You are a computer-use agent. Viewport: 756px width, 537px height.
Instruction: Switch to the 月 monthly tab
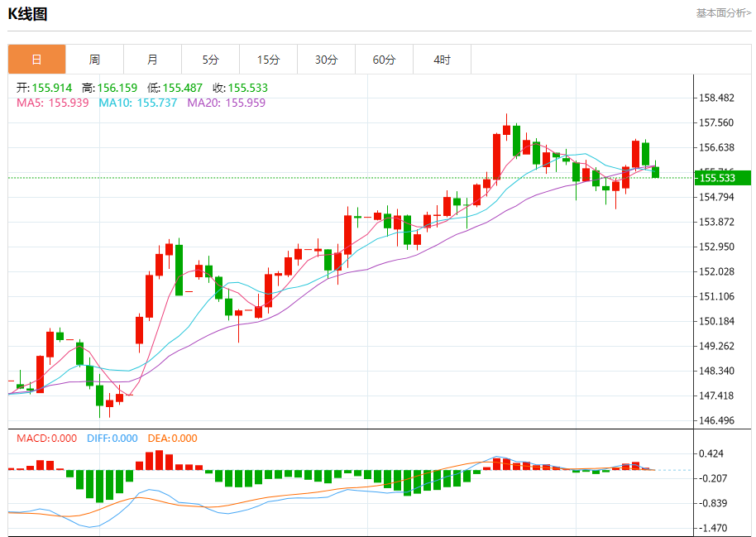tap(152, 60)
